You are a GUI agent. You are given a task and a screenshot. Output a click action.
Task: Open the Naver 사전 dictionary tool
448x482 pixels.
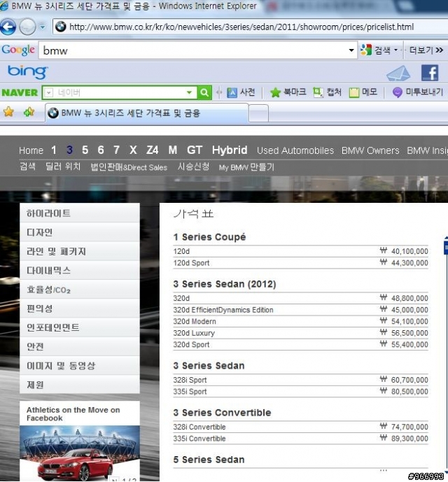tap(241, 92)
